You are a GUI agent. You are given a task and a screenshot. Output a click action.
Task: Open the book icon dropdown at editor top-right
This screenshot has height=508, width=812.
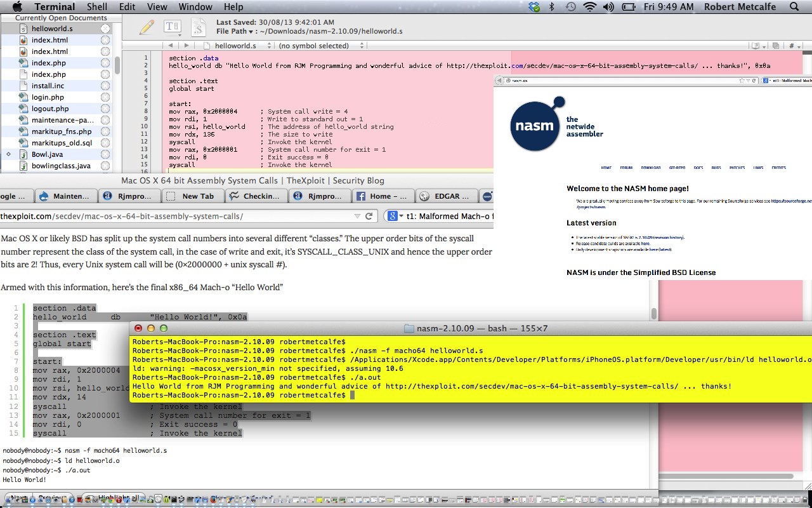point(756,46)
